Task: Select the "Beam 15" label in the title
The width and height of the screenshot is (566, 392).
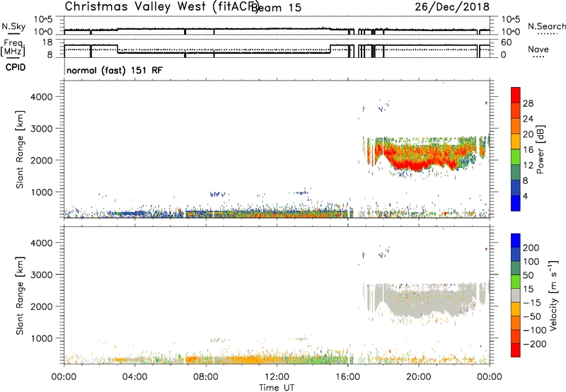Action: pos(276,8)
